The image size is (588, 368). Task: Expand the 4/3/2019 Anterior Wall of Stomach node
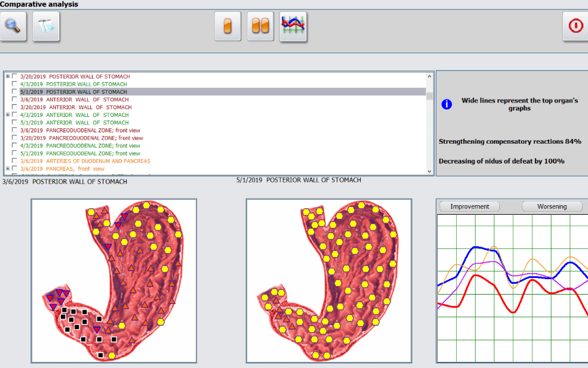(8, 115)
